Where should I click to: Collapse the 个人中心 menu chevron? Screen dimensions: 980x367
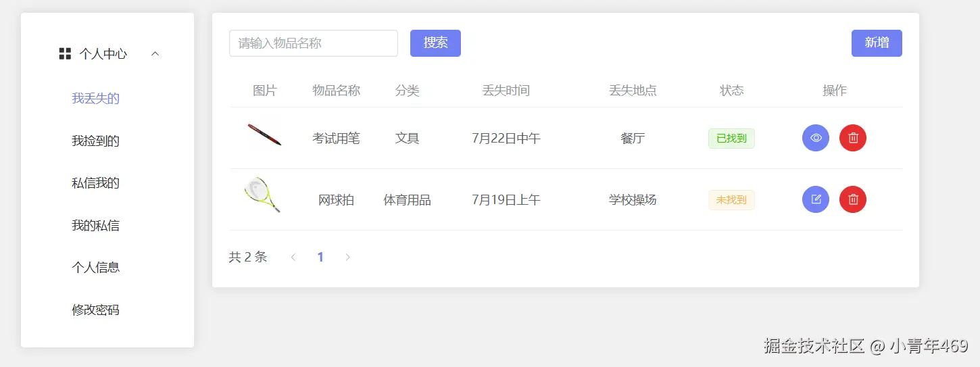[155, 54]
